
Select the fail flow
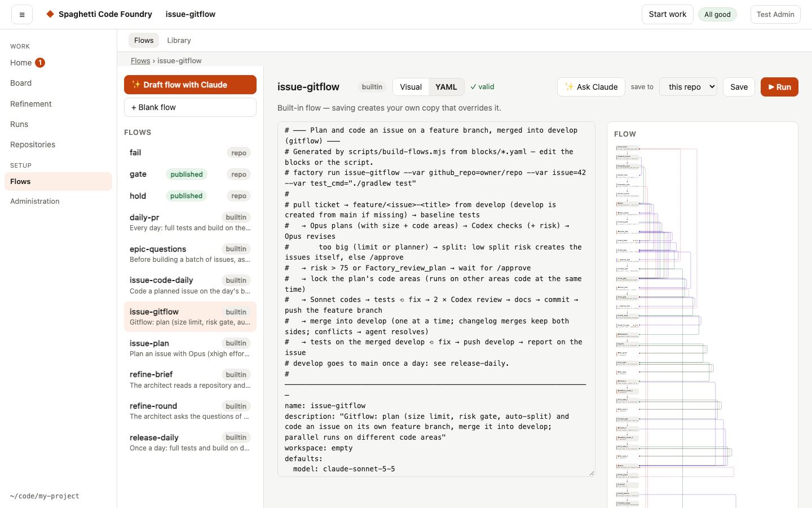pyautogui.click(x=190, y=153)
